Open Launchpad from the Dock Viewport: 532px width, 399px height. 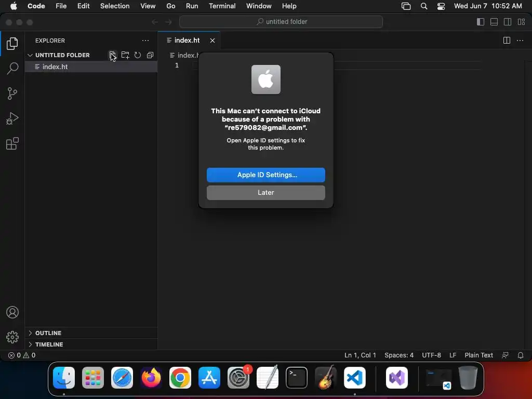point(93,378)
